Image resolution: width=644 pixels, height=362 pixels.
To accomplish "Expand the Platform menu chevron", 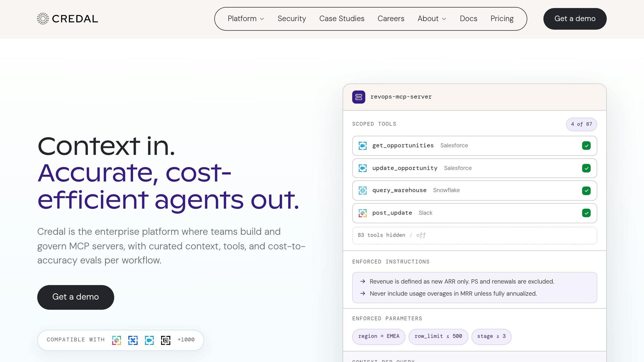I will point(262,19).
